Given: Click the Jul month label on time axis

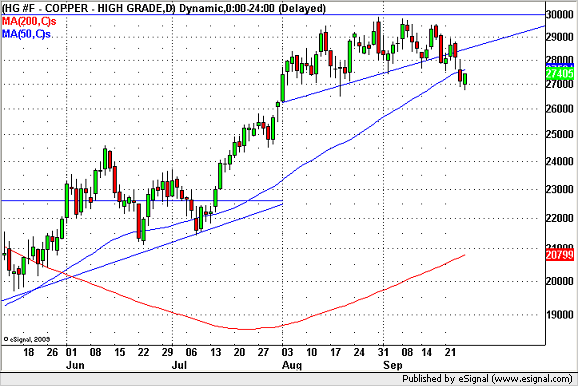Looking at the screenshot, I should pyautogui.click(x=179, y=365).
